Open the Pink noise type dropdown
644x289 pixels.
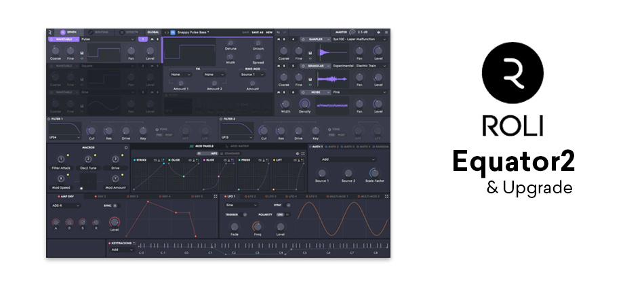coord(359,92)
